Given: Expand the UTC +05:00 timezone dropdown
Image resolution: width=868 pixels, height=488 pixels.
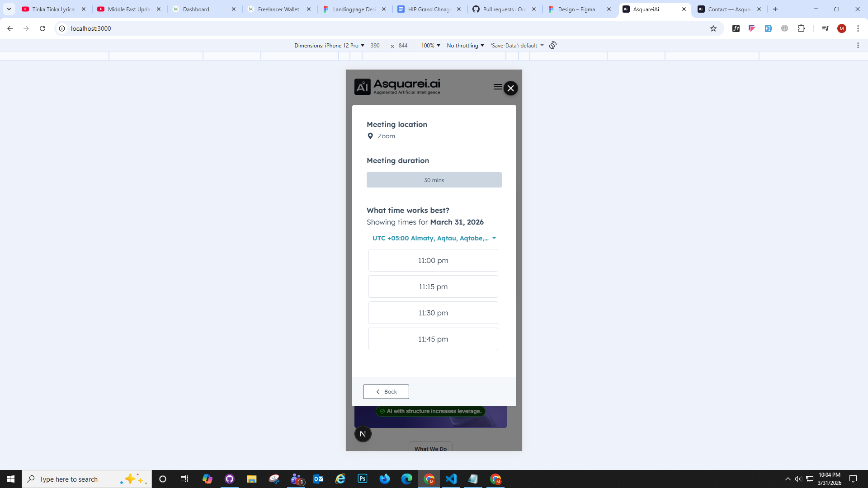Looking at the screenshot, I should click(x=434, y=238).
